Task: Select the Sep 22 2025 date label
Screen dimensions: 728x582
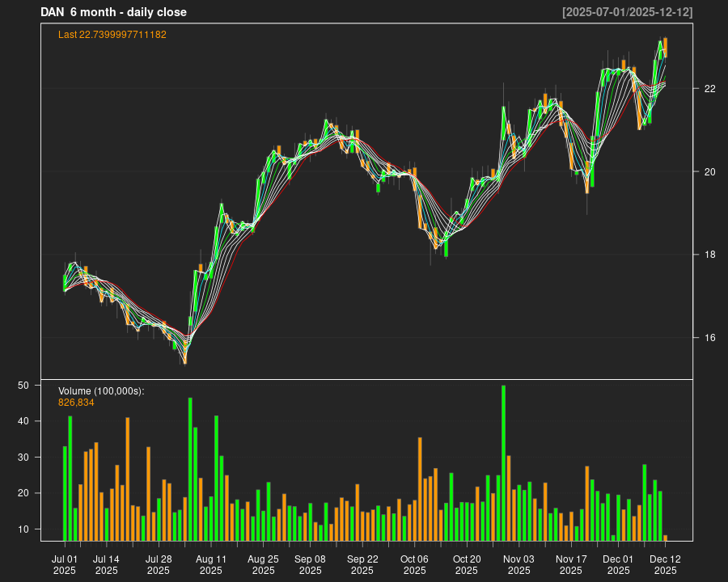Action: (x=362, y=564)
